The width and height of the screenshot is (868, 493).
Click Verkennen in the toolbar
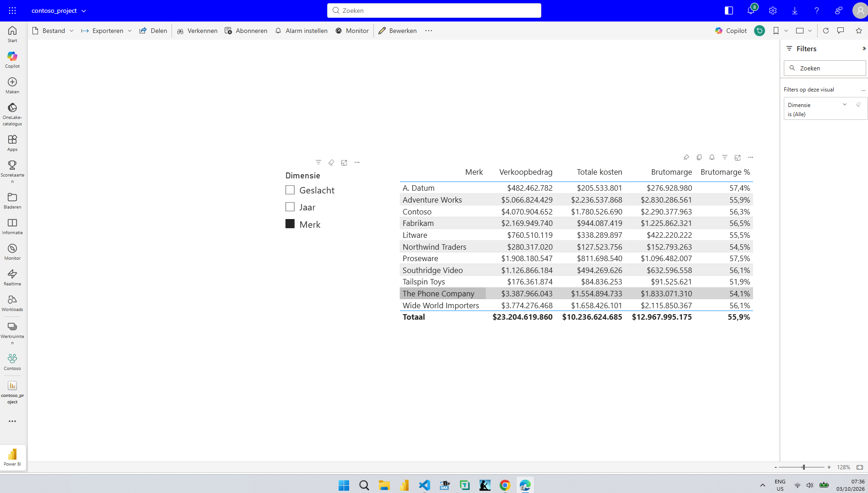coord(197,31)
